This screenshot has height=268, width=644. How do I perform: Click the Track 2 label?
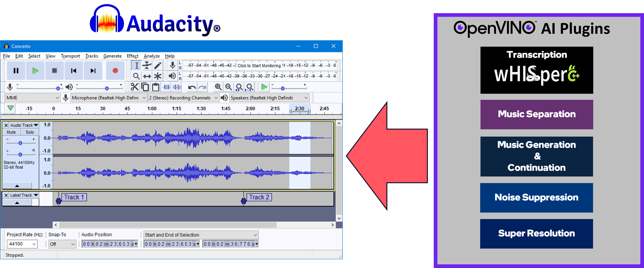[259, 197]
